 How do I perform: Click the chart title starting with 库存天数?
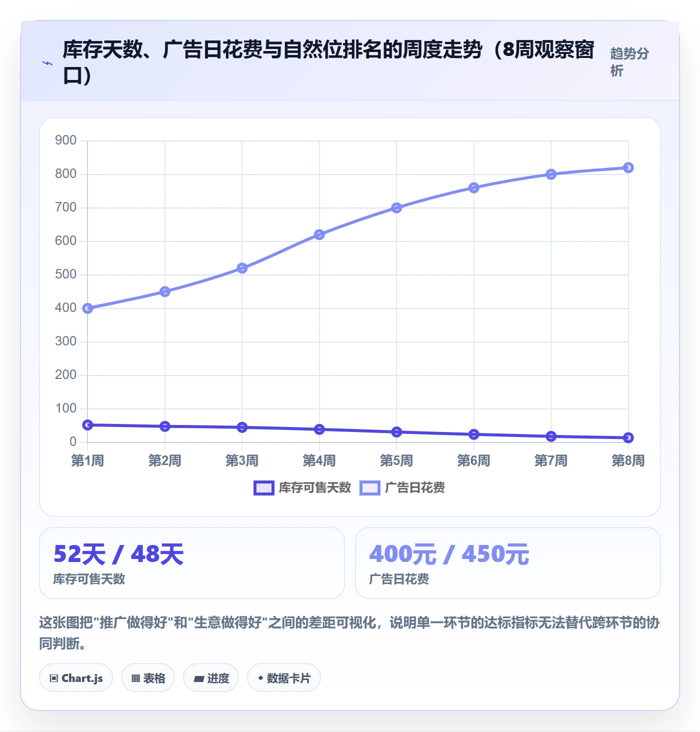pos(328,62)
